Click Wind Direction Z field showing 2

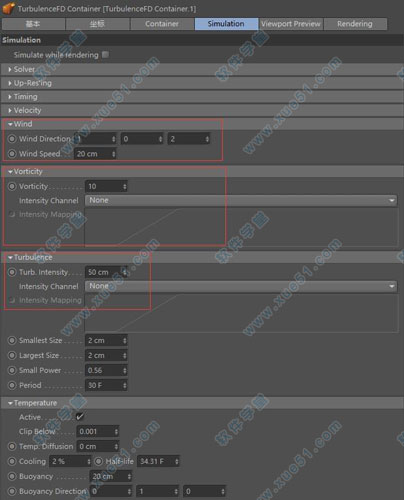pos(189,139)
